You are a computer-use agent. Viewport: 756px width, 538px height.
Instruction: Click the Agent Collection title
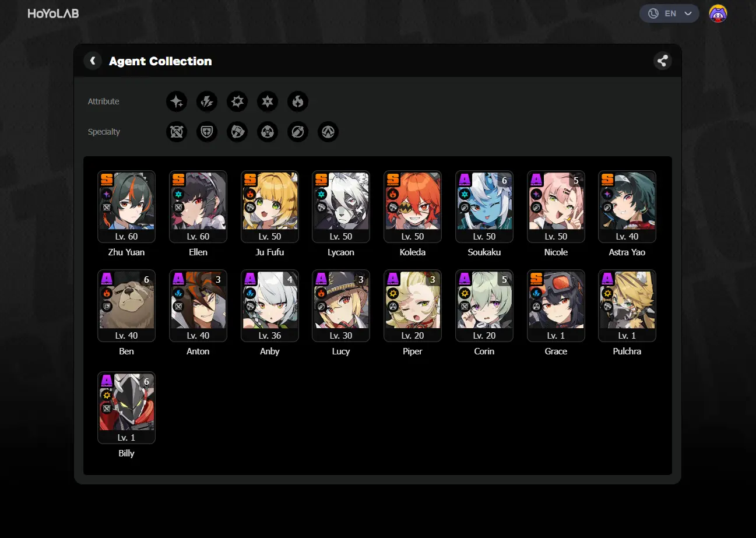160,61
